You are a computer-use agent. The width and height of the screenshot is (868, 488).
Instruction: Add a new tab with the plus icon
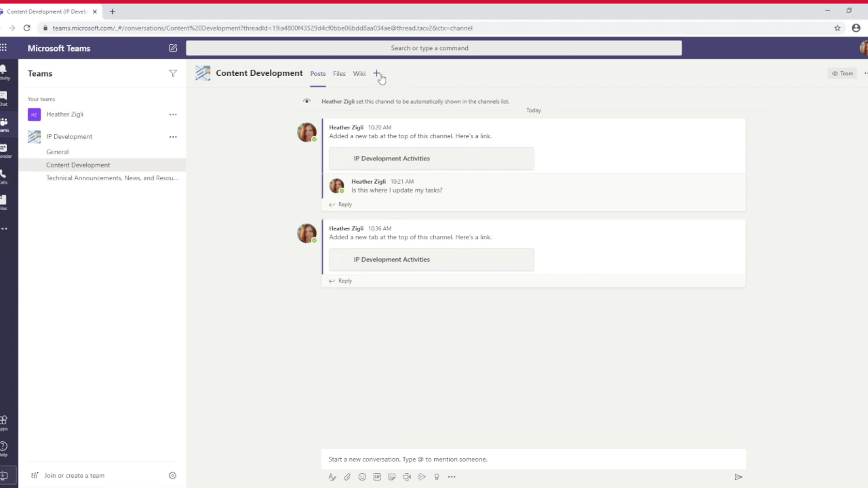(377, 73)
